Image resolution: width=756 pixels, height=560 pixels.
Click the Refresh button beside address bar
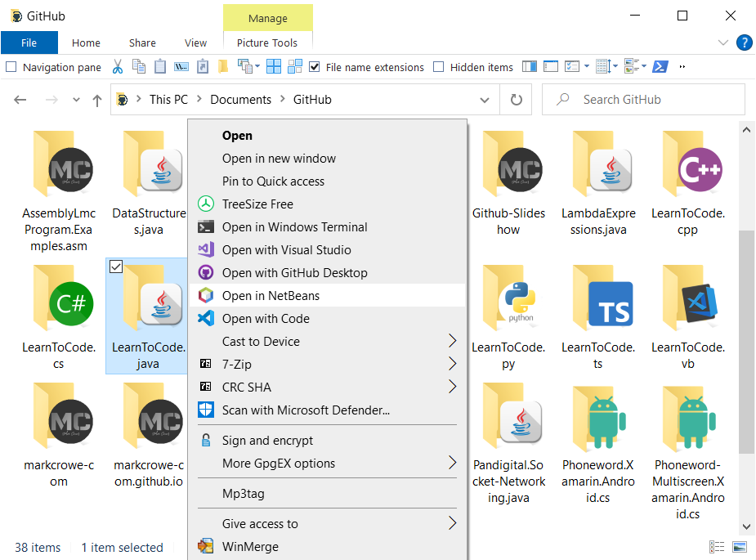pos(517,100)
